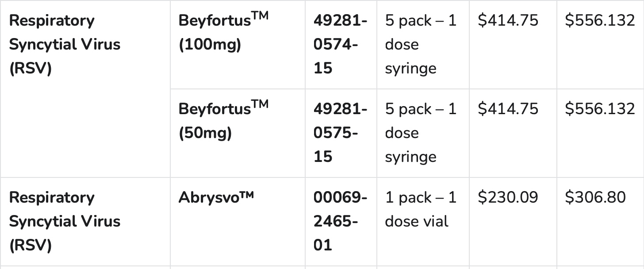Click the Respiratory Syncytial Virus cell beside Beyfortus
Viewport: 644px width, 269px height.
pos(65,45)
